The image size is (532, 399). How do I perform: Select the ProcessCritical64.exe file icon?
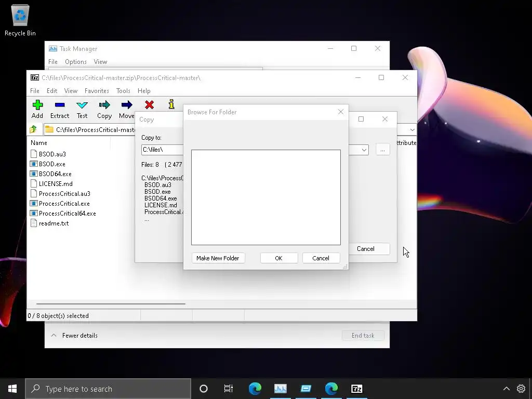click(x=34, y=214)
